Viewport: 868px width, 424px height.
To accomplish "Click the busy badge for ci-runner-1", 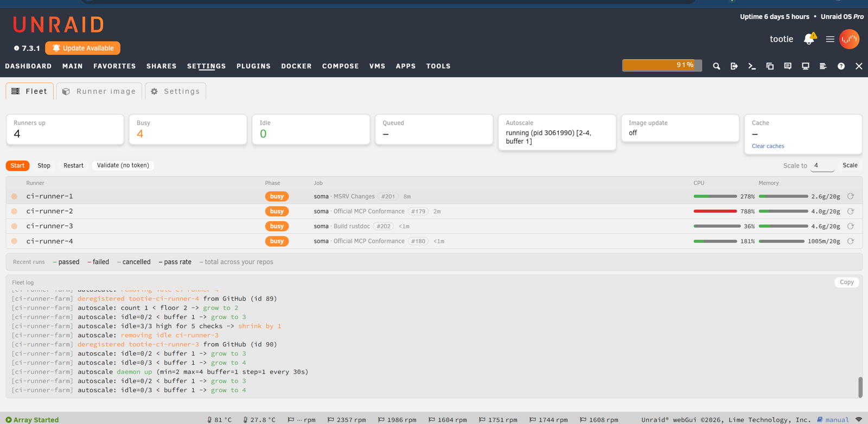I will pyautogui.click(x=277, y=196).
